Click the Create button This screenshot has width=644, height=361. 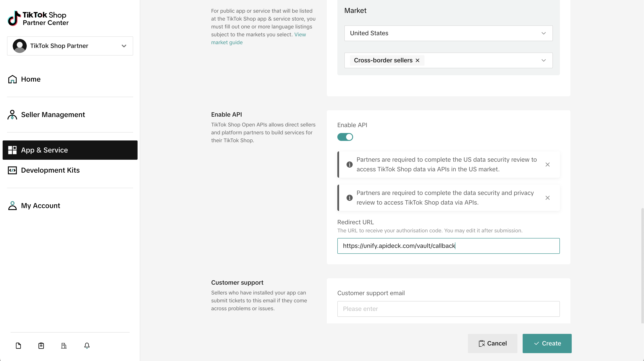[x=547, y=343]
